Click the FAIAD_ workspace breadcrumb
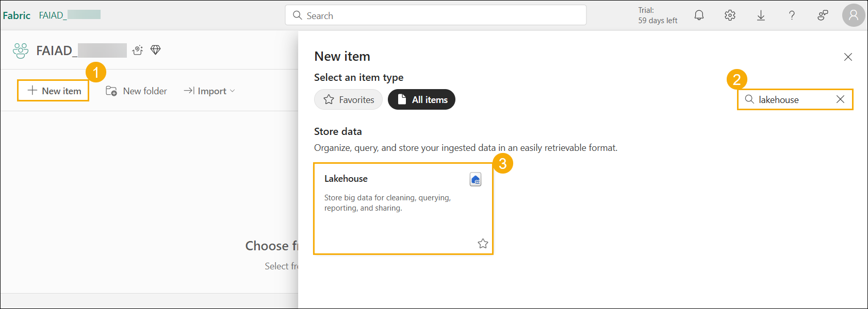868x309 pixels. tap(70, 15)
